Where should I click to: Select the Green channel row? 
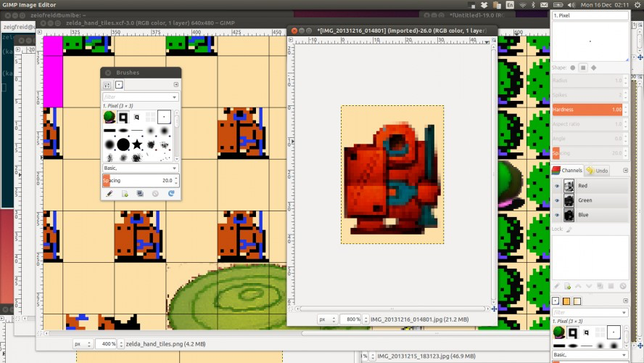click(x=590, y=200)
